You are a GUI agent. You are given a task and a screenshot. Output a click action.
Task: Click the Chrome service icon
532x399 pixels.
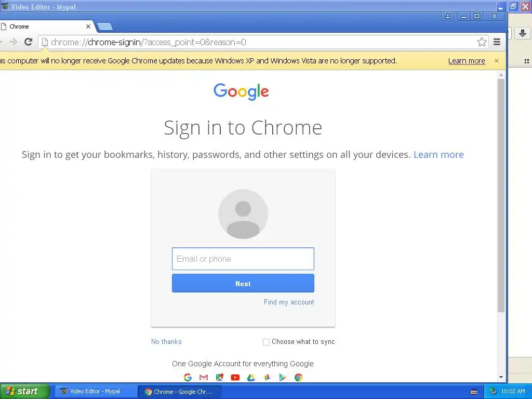pos(298,377)
